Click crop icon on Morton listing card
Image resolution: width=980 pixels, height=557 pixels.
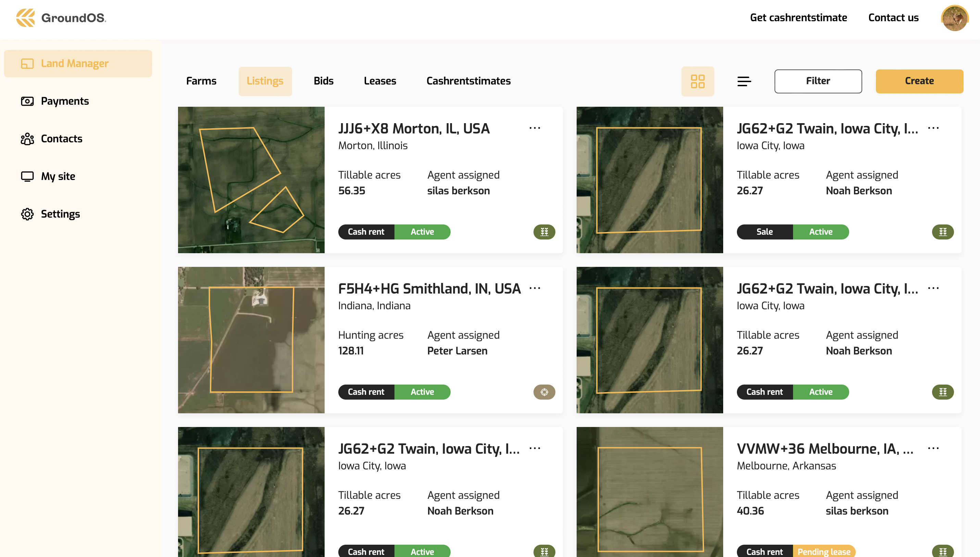544,232
